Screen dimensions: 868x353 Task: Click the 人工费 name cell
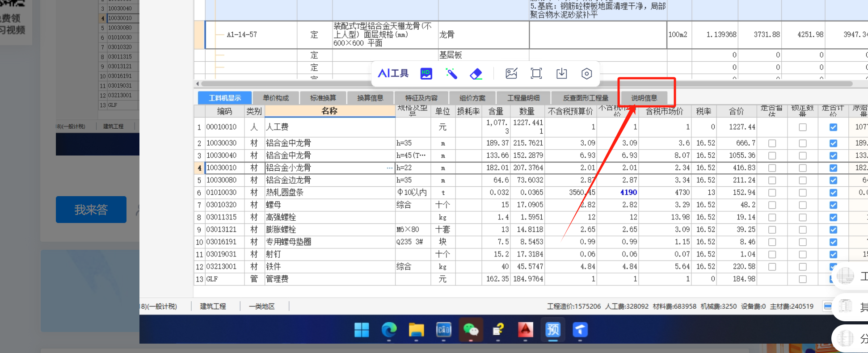(330, 127)
